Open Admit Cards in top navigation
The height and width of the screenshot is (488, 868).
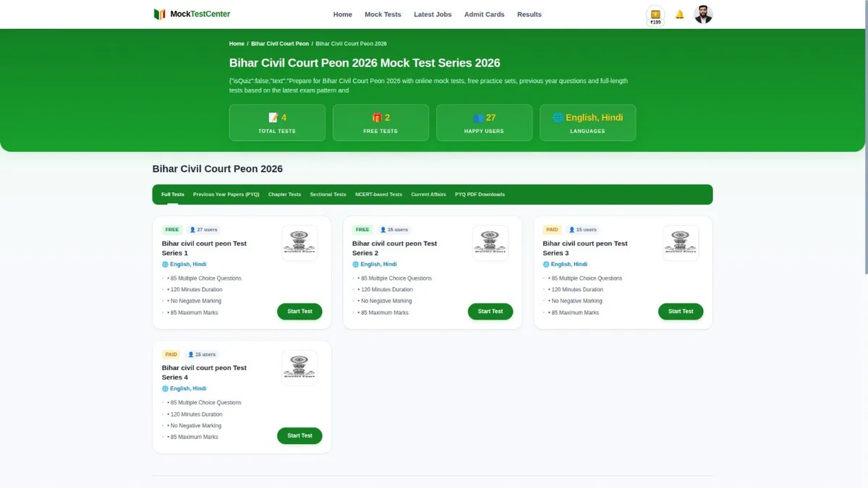coord(485,14)
